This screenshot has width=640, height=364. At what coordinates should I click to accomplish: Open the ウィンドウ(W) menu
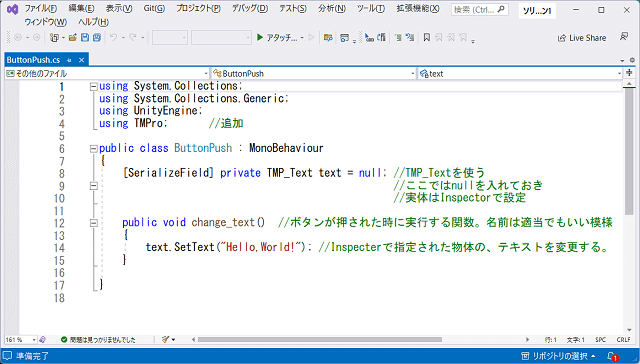[46, 22]
